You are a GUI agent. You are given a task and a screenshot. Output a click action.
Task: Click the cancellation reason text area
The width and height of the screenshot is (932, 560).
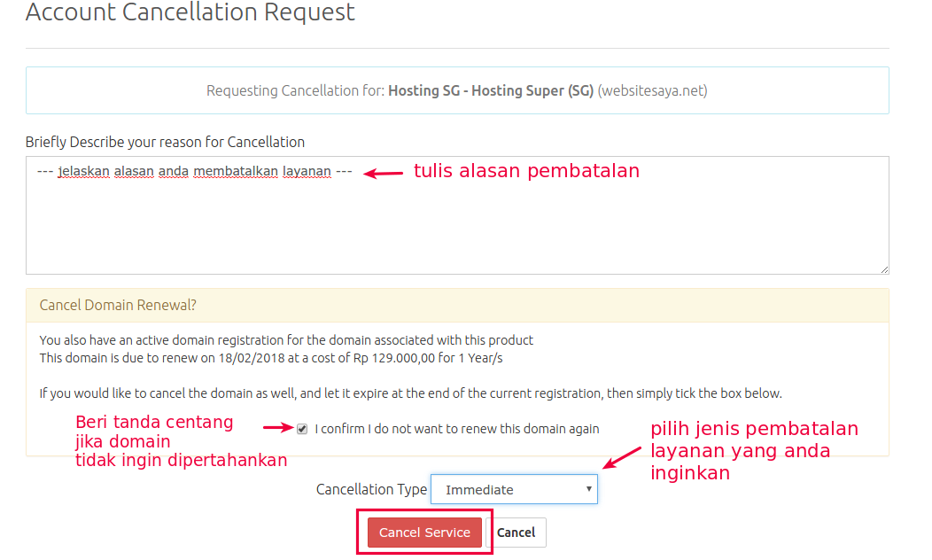tap(456, 222)
